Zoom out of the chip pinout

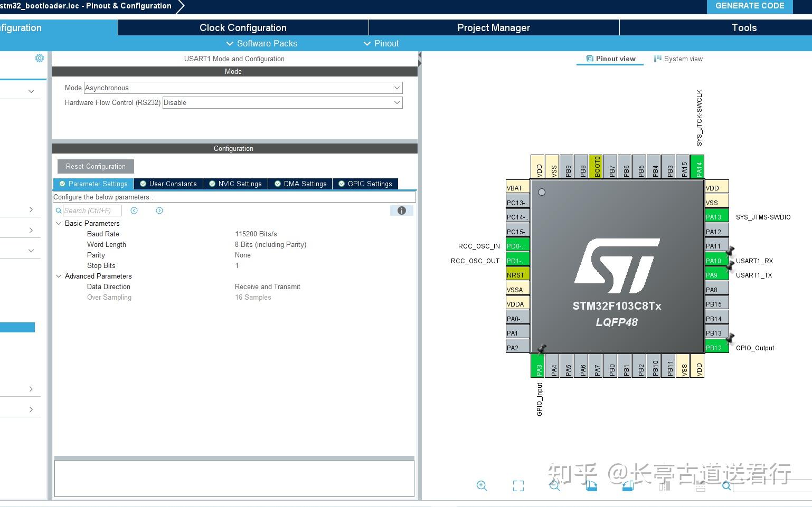554,486
